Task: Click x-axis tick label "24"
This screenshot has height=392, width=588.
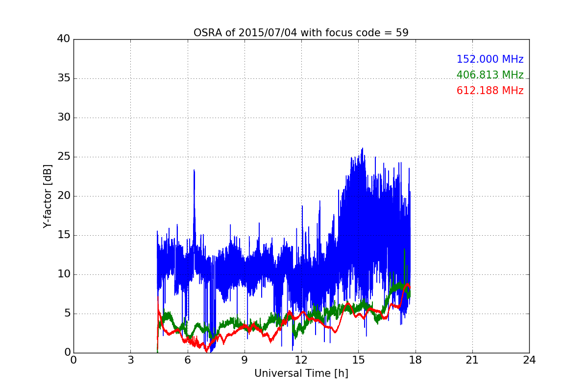Action: [529, 360]
